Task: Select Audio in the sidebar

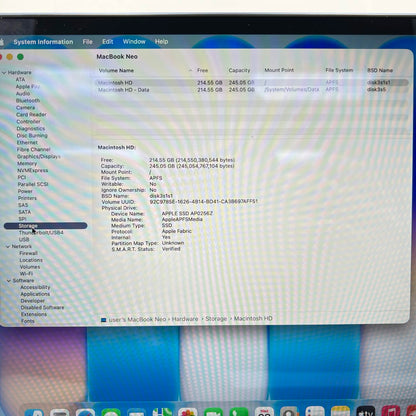Action: tap(23, 93)
